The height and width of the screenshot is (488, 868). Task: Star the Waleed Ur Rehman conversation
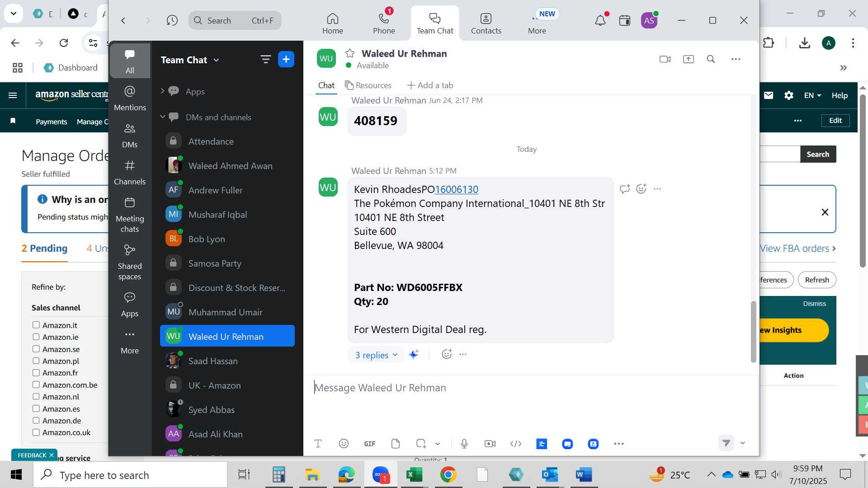pyautogui.click(x=350, y=53)
